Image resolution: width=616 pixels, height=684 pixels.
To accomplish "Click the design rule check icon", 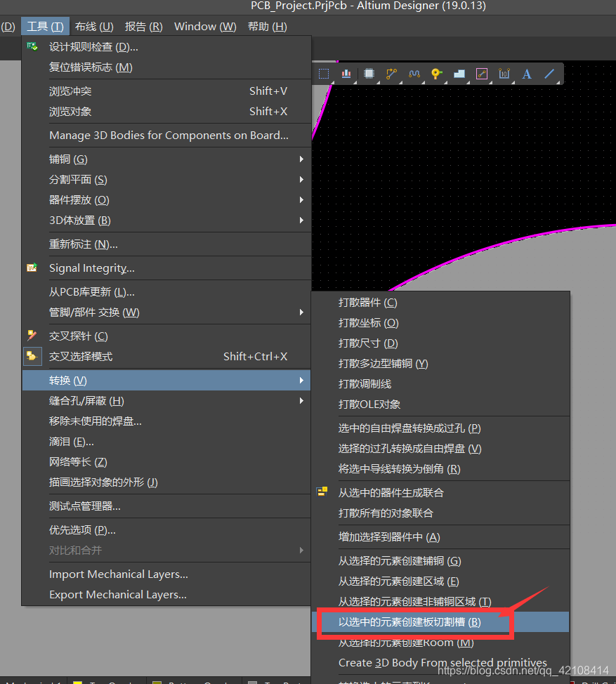I will pyautogui.click(x=32, y=46).
